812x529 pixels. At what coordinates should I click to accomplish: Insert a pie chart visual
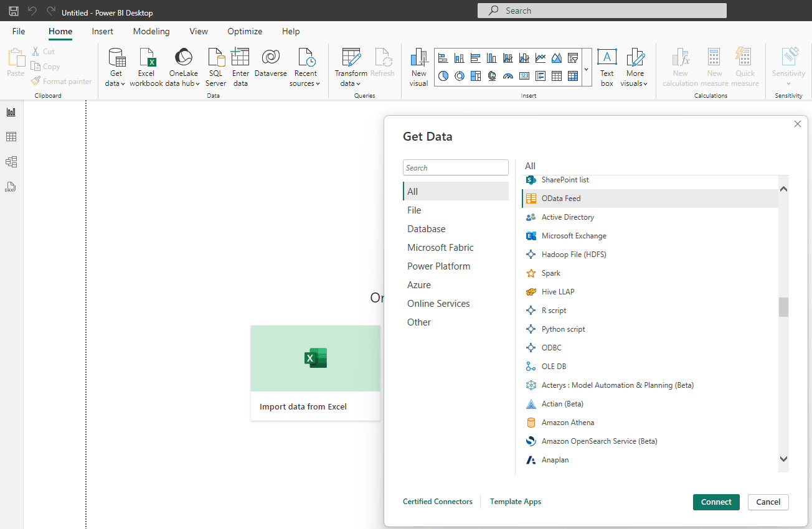443,76
